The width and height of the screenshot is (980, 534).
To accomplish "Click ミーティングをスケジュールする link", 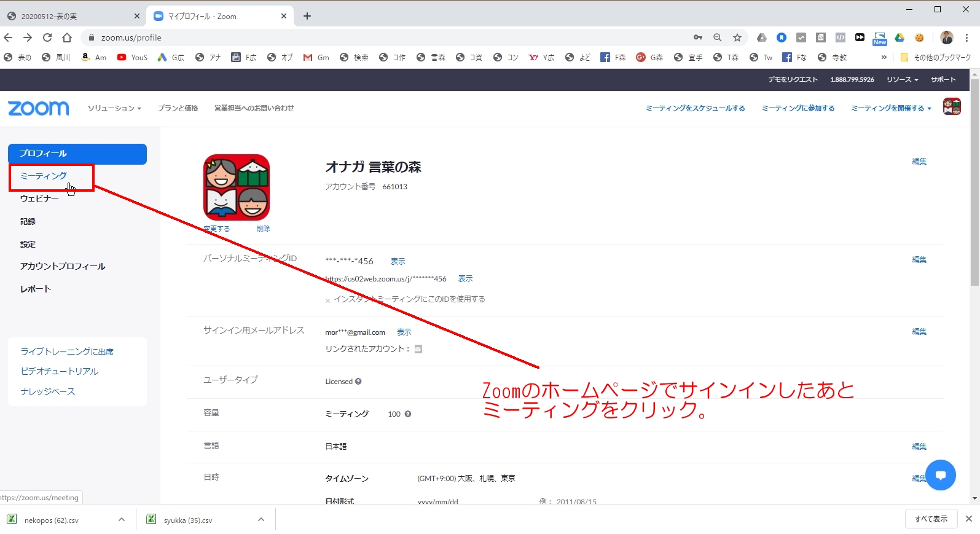I will click(x=695, y=108).
